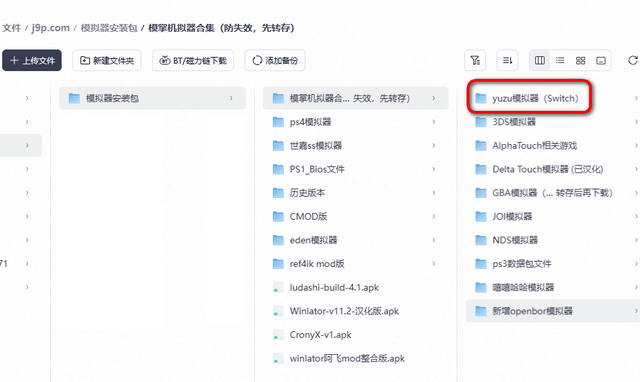Select Winlator-v11.2-汉化版.apk file

356,311
